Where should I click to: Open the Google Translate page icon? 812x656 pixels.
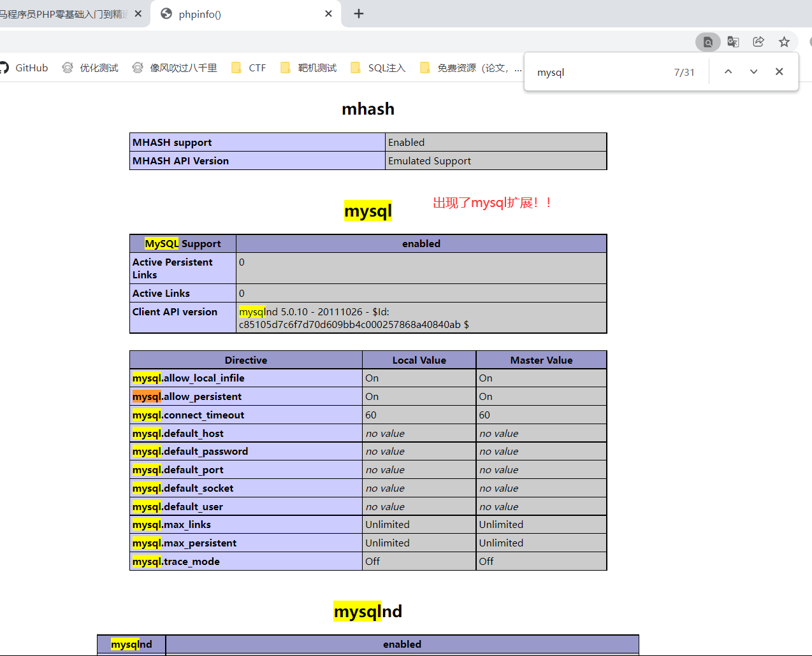point(733,42)
